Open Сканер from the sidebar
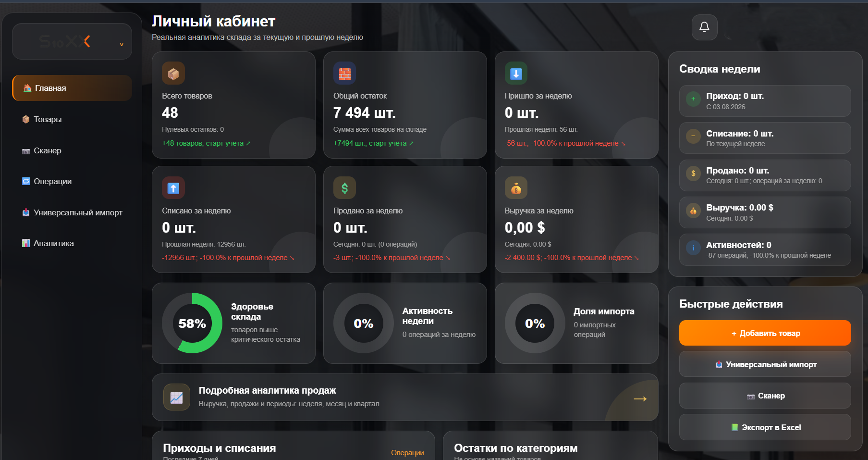Screen dimensions: 868x460 click(x=72, y=150)
